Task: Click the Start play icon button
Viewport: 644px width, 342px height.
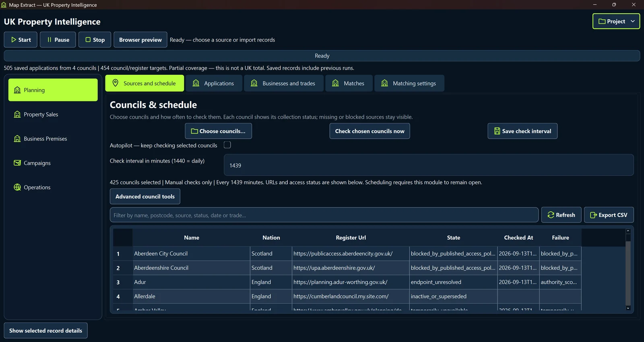Action: tap(21, 40)
